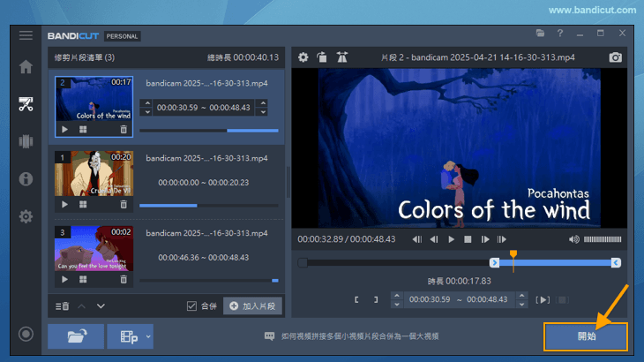Mute audio with speaker icon
Viewport: 644px width, 362px height.
click(x=573, y=239)
